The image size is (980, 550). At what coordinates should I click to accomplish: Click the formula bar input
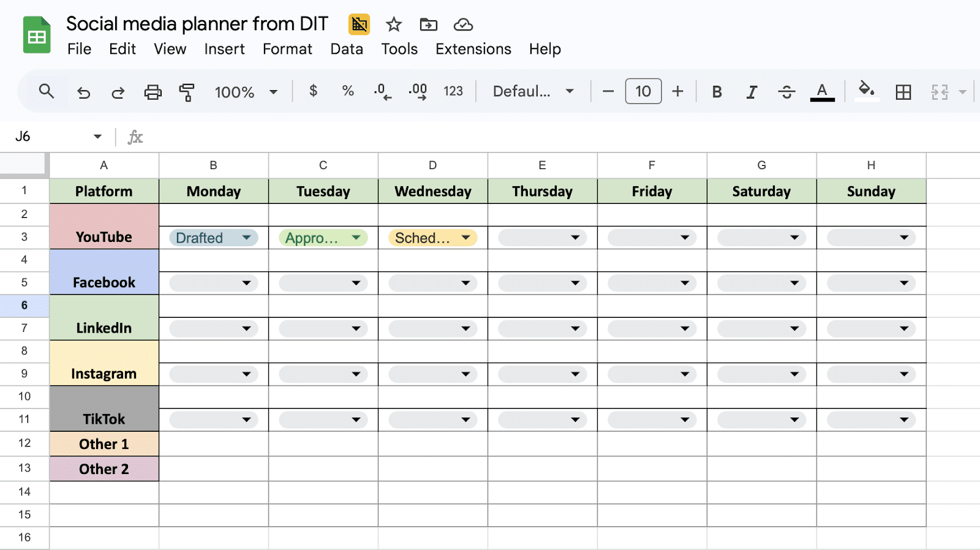click(563, 137)
